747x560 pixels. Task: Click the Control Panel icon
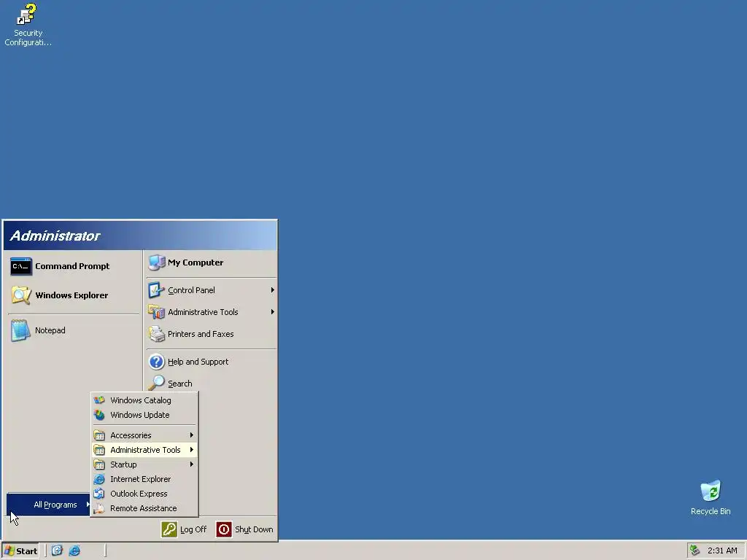[x=156, y=290]
